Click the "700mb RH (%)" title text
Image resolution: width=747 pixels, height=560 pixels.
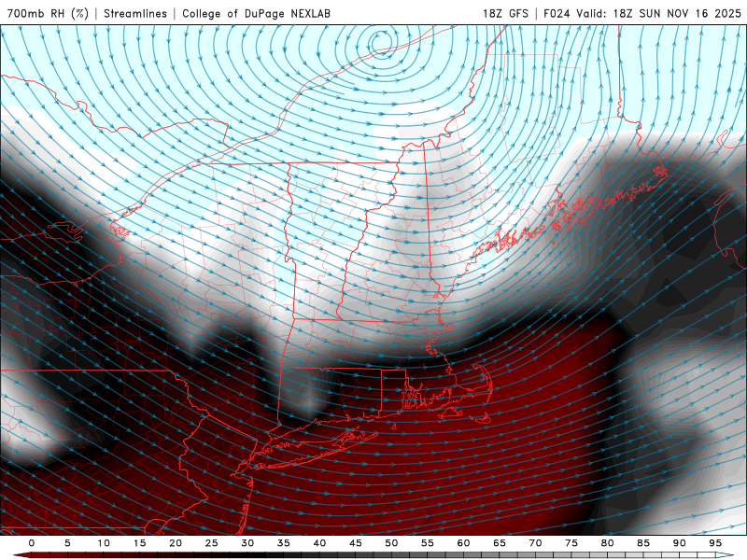pyautogui.click(x=49, y=13)
